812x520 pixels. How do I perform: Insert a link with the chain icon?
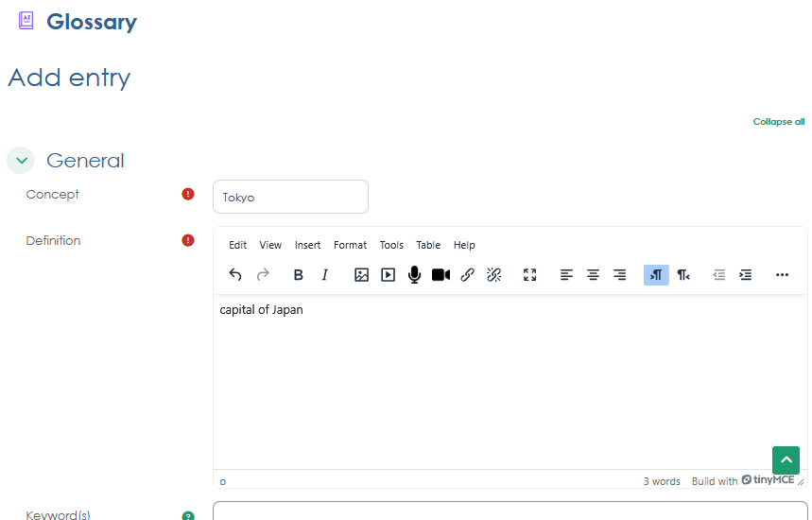point(467,275)
